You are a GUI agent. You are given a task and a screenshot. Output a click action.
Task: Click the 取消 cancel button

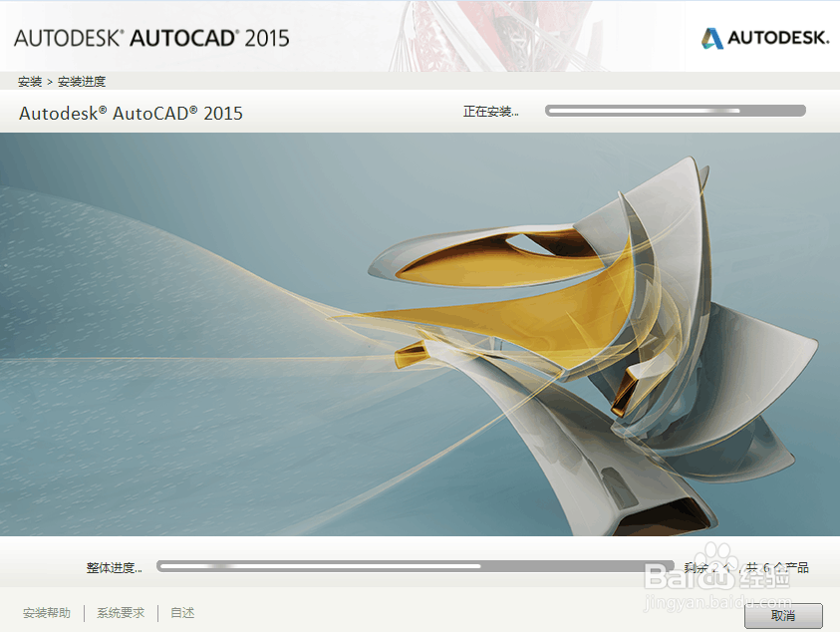click(783, 615)
